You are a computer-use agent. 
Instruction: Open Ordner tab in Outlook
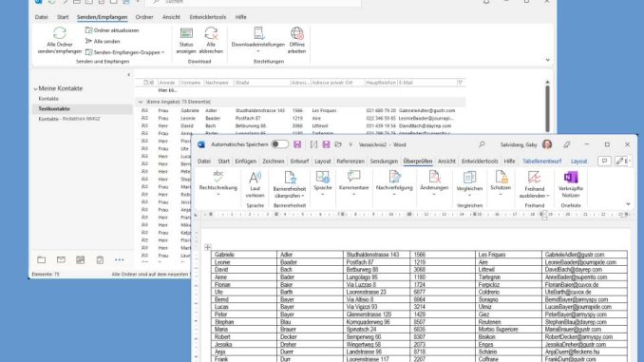(x=144, y=17)
